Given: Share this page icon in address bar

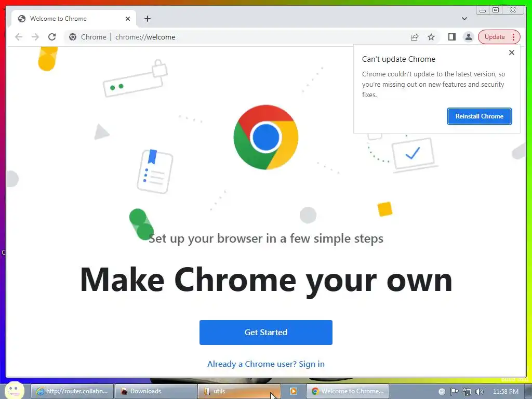Looking at the screenshot, I should point(415,37).
